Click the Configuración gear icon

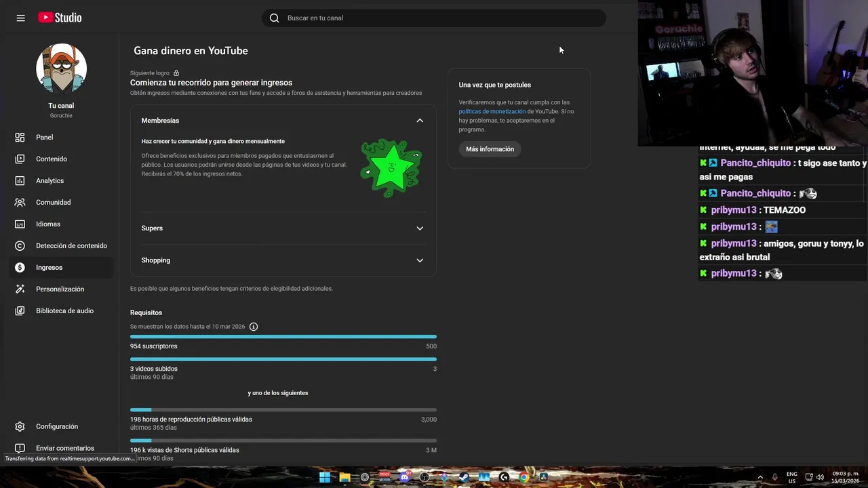(x=20, y=426)
